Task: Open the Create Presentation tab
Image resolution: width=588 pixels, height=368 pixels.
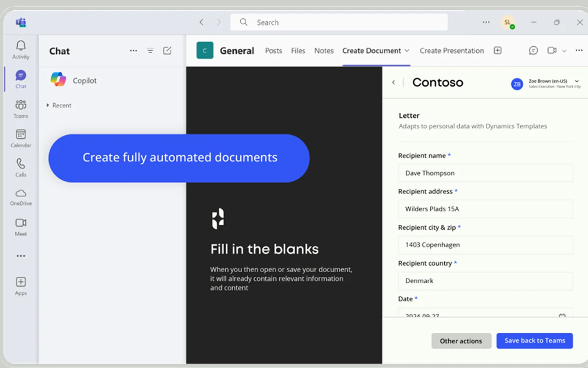Action: (452, 51)
